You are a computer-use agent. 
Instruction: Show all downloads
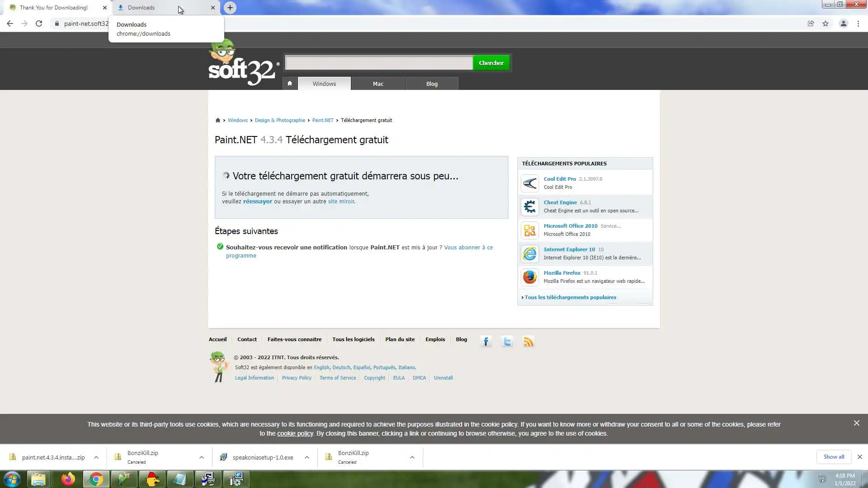834,457
